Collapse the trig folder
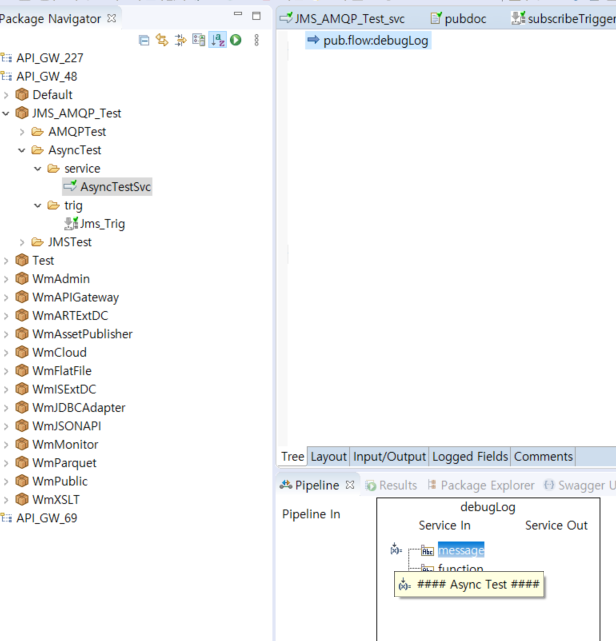 coord(38,206)
